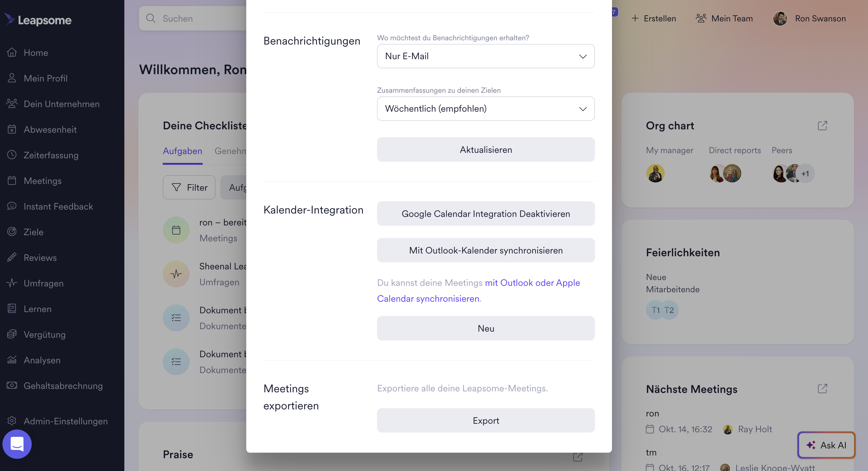Open the Nächste Meetings expand icon

(822, 389)
